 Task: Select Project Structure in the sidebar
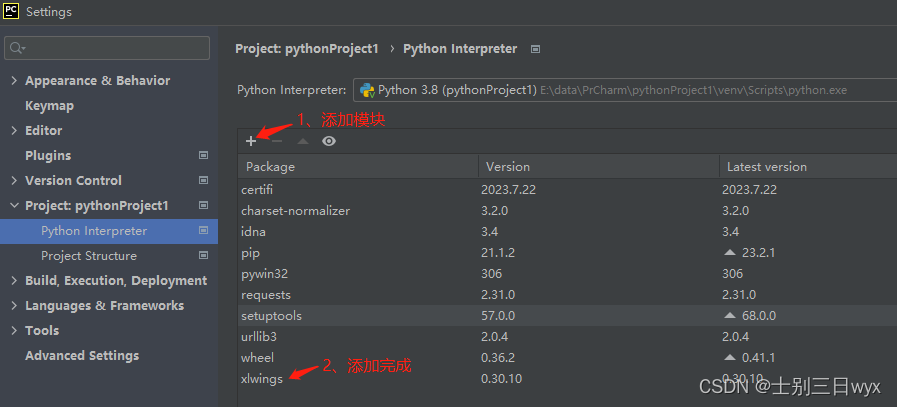89,256
